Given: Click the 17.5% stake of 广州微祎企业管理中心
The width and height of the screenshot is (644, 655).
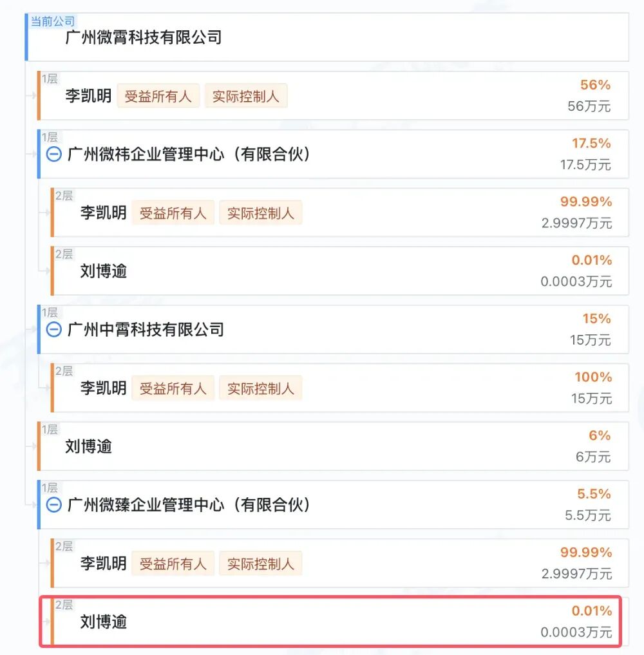Looking at the screenshot, I should pyautogui.click(x=590, y=144).
